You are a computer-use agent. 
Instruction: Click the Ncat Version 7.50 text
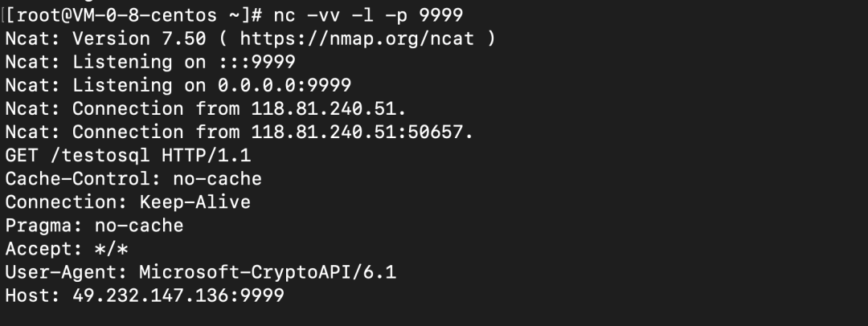pyautogui.click(x=106, y=39)
